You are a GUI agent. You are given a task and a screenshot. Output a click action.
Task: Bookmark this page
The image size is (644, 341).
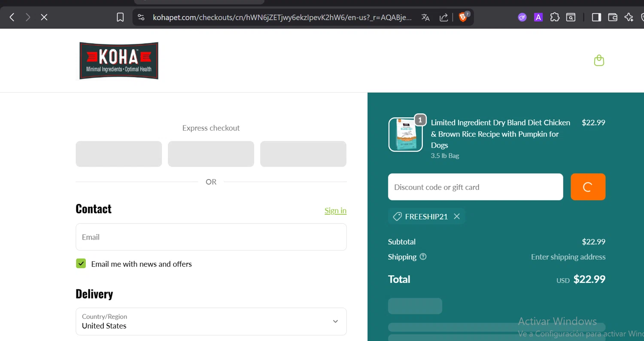[x=120, y=17]
